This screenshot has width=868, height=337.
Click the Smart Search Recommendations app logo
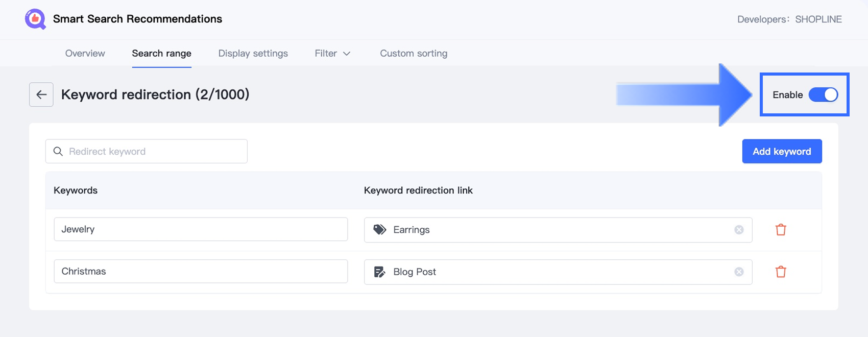coord(35,19)
